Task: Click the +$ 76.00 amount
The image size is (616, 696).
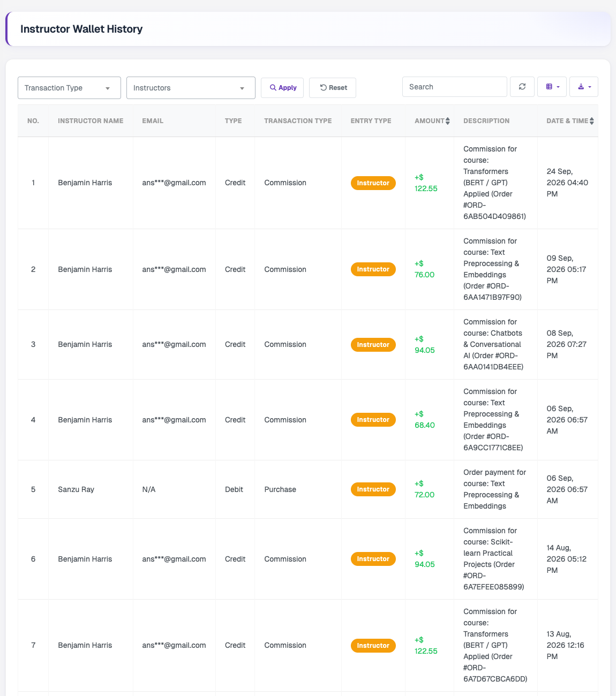Action: (425, 269)
